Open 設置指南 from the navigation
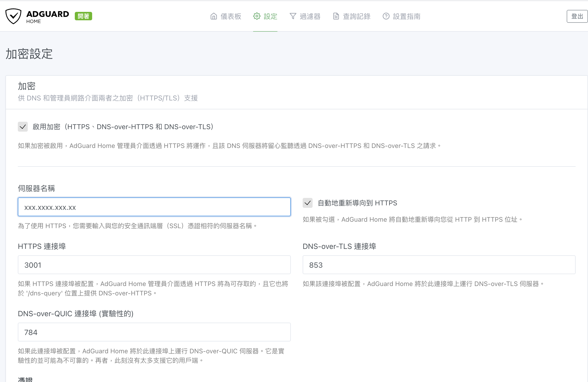 point(407,16)
